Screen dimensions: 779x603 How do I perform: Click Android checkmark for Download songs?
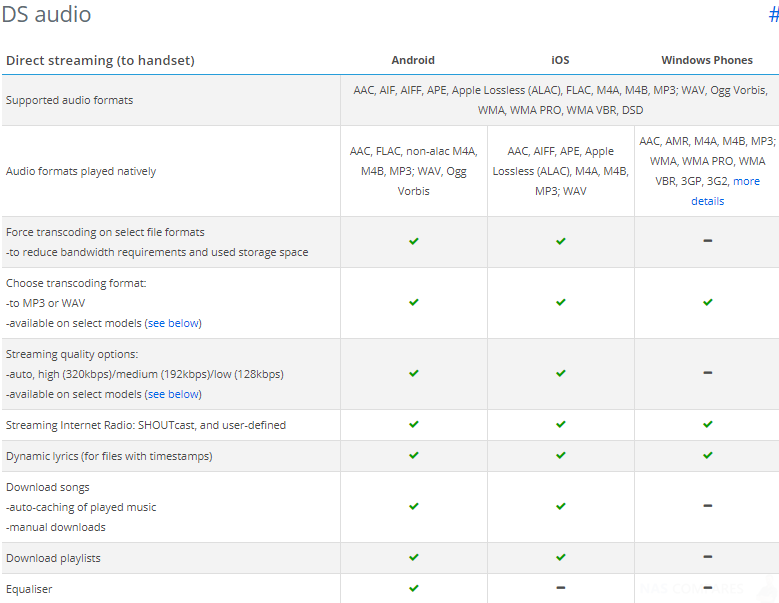413,507
